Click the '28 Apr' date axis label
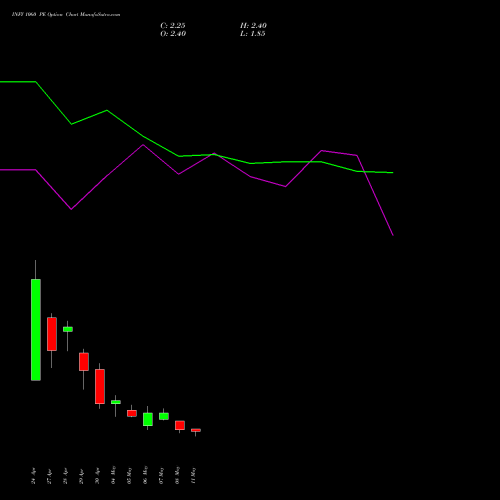 [x=65, y=476]
